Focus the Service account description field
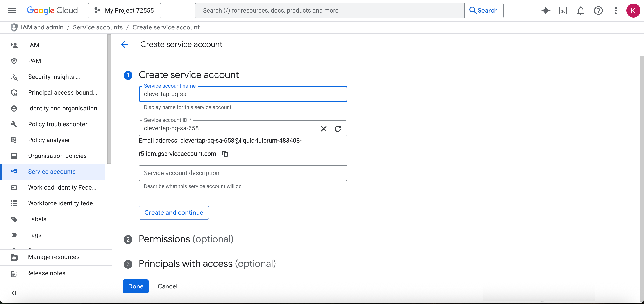The height and width of the screenshot is (304, 644). tap(243, 173)
